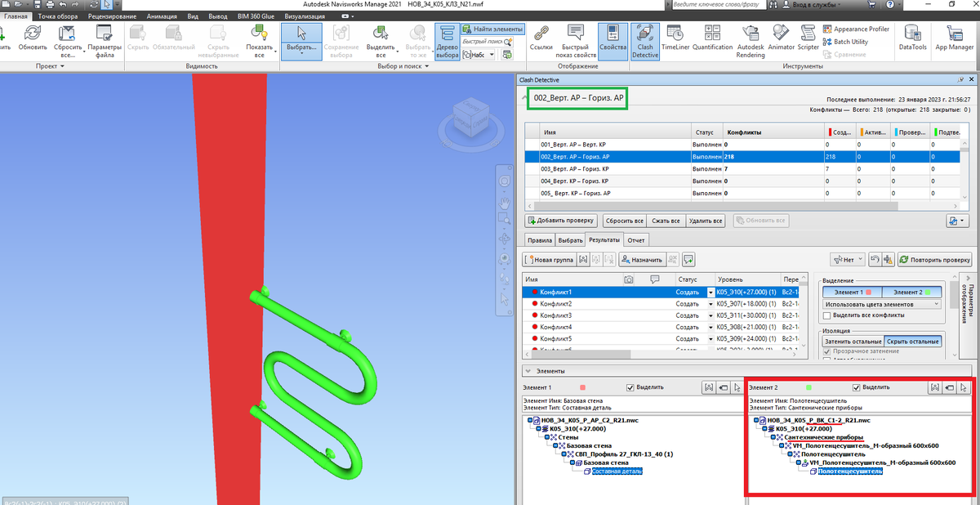Open DataTools
980x505 pixels.
click(913, 38)
